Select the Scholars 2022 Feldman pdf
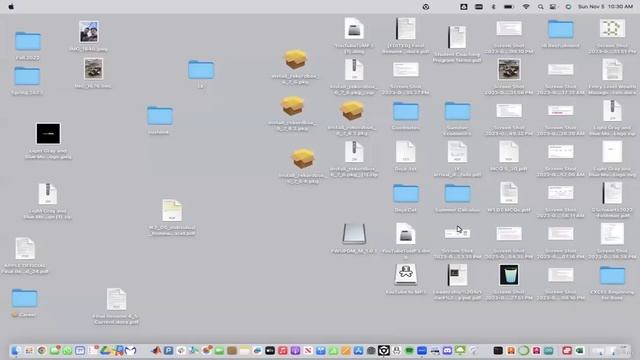This screenshot has width=640, height=360. point(612,193)
